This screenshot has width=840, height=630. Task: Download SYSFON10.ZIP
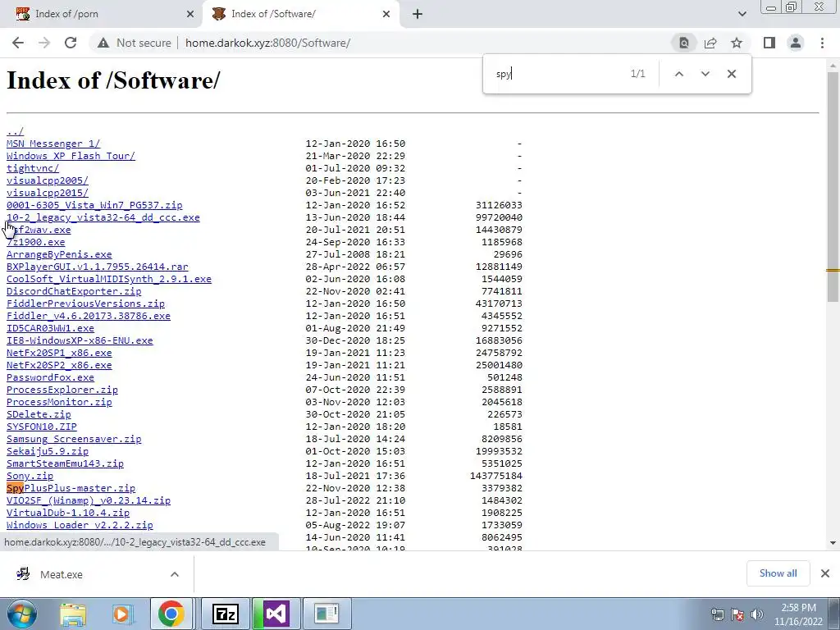tap(41, 427)
